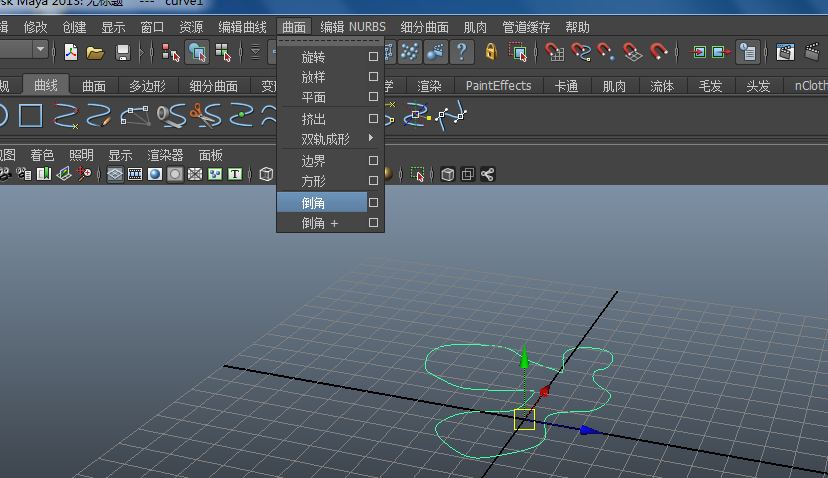Choose 旋转 from the 曲面 menu

pos(322,57)
